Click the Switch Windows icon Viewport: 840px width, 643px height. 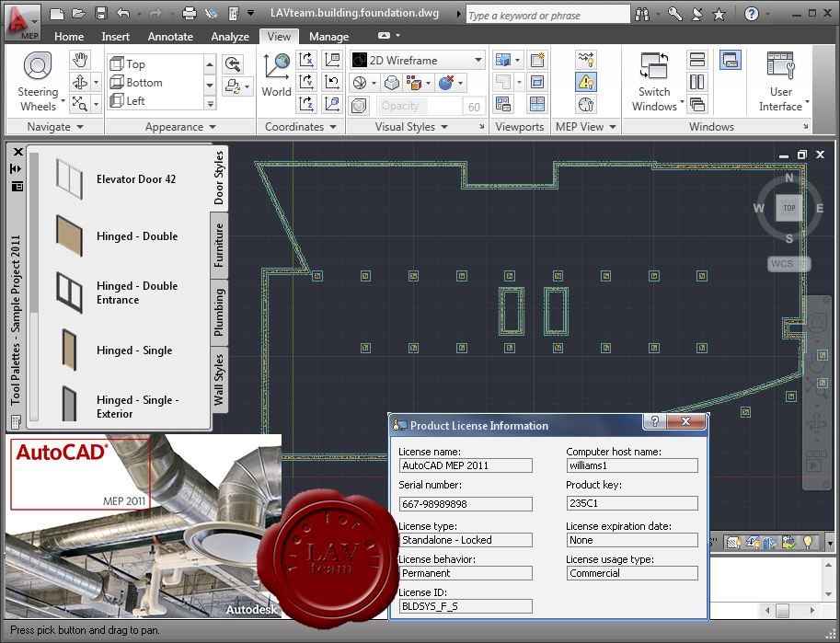[654, 66]
